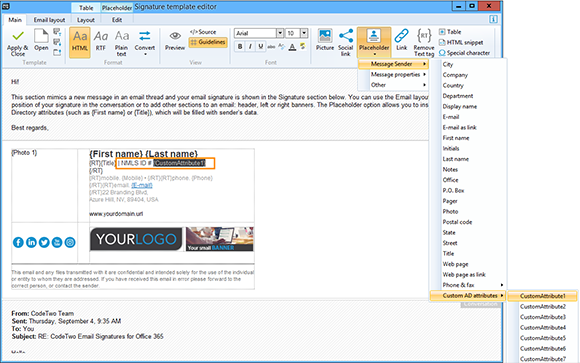Expand the Message Sender submenu
This screenshot has width=580, height=363.
tap(393, 64)
